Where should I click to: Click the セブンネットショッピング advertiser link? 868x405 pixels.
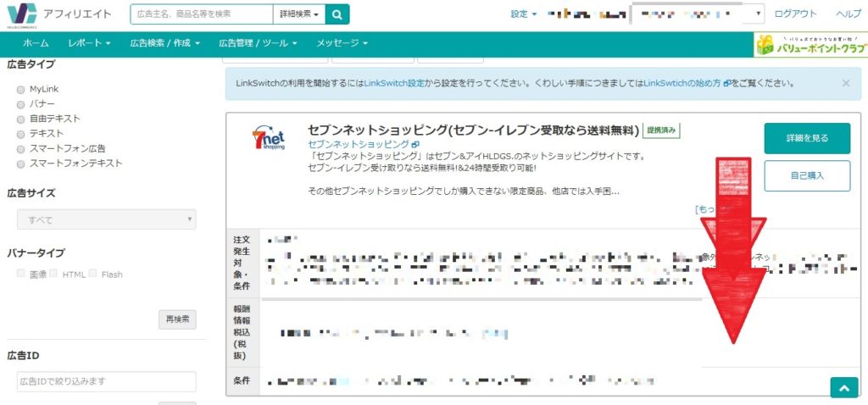(x=359, y=144)
